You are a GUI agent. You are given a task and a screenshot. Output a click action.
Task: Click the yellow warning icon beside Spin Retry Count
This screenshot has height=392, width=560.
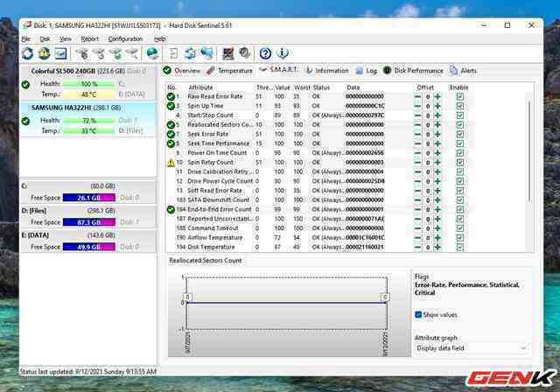click(x=171, y=163)
